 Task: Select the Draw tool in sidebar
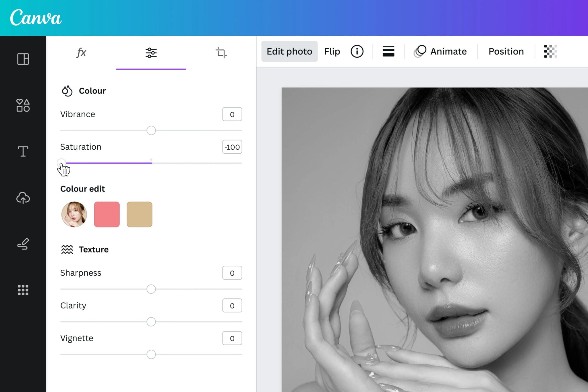pos(23,244)
